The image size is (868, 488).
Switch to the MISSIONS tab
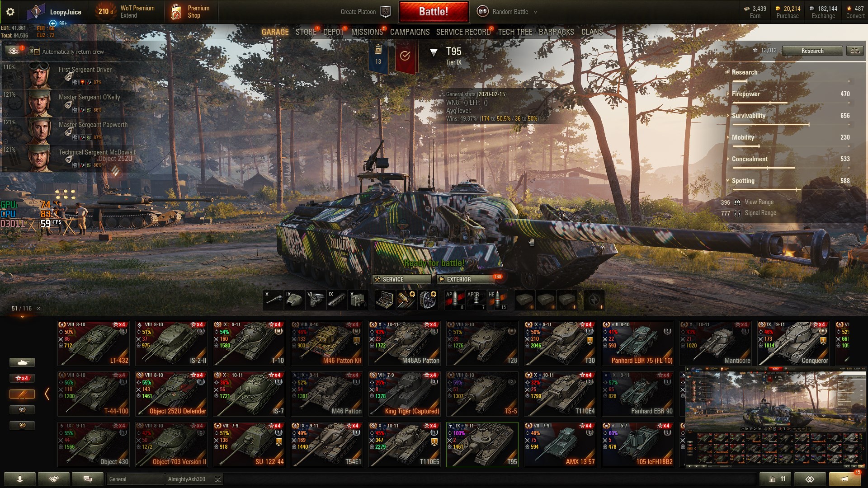(x=367, y=32)
